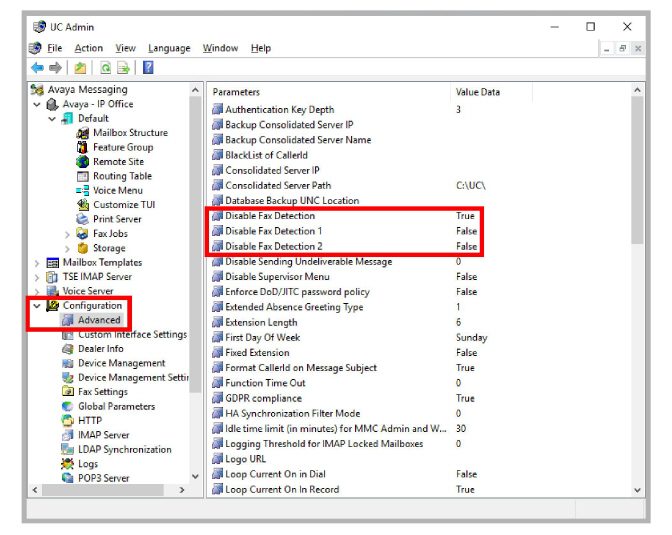
Task: Click the Print Server icon
Action: tap(82, 219)
